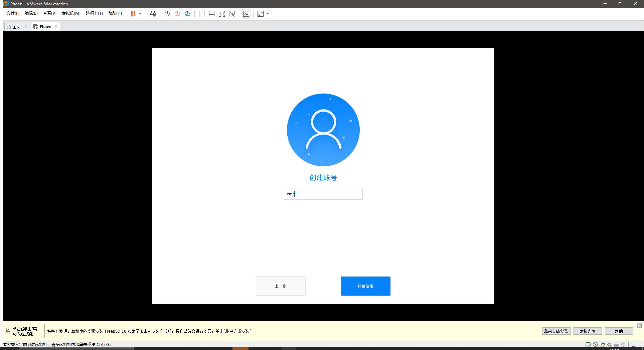The image size is (644, 350).
Task: Click the CD/DVD status icon
Action: (x=595, y=344)
